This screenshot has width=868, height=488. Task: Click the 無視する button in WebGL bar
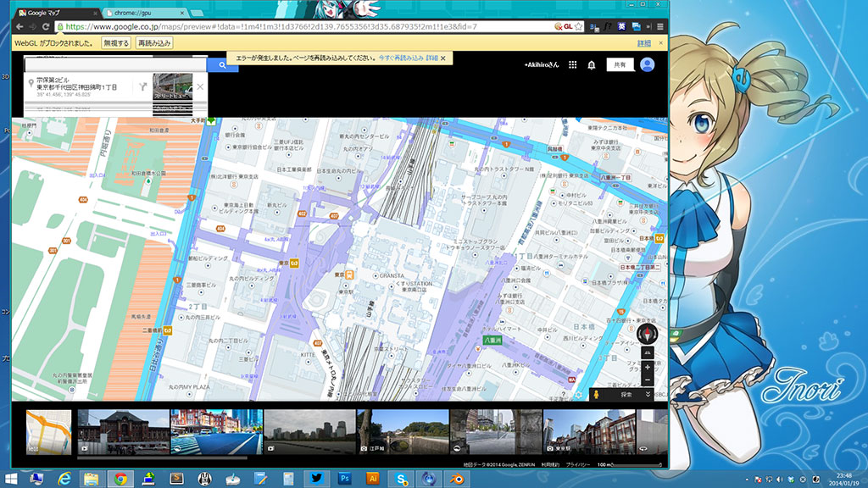pyautogui.click(x=115, y=42)
